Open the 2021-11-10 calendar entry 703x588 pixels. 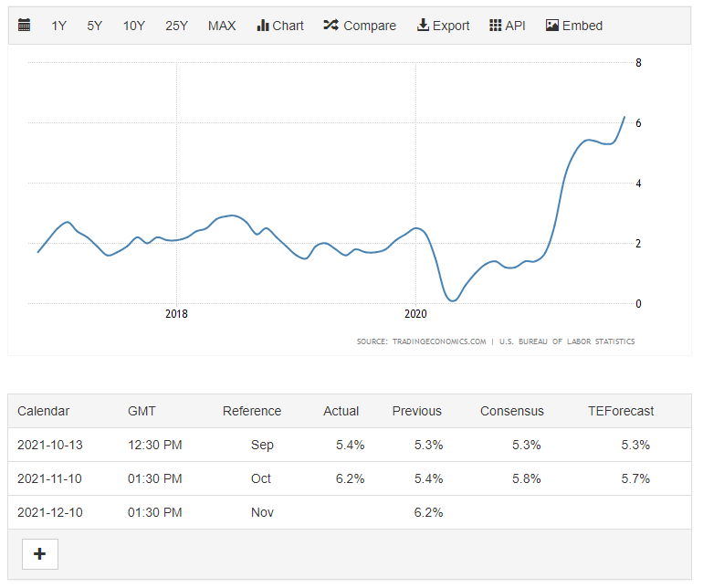coord(49,478)
